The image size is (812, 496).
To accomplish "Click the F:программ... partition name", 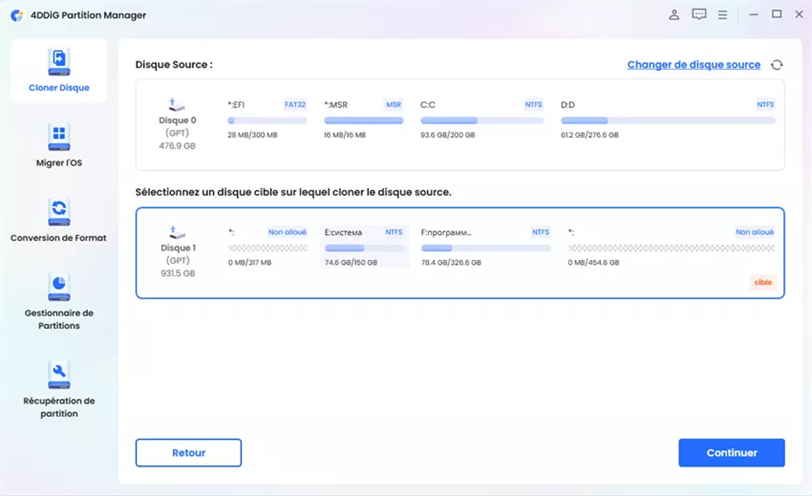I will point(446,232).
